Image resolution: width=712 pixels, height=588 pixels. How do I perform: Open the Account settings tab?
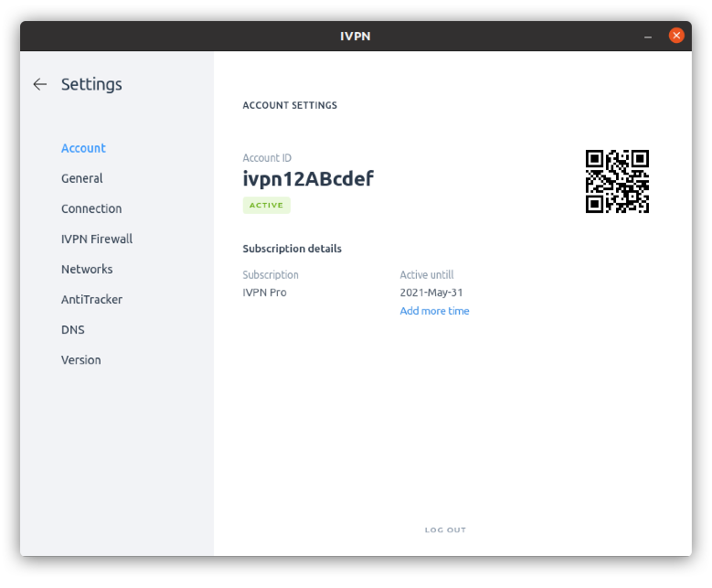pos(83,148)
